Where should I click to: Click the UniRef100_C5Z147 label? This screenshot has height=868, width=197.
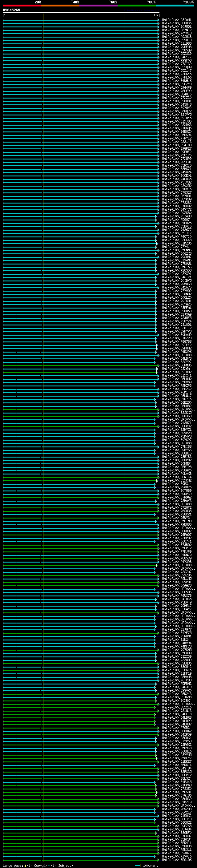[176, 71]
